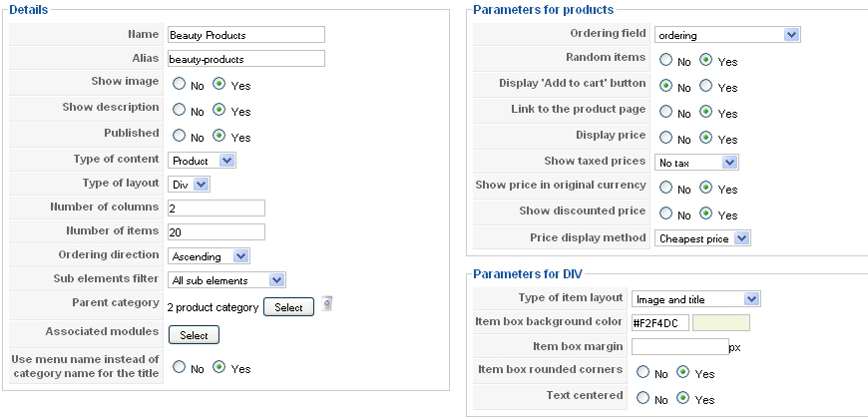
Task: Set Text centered to No
Action: click(643, 398)
